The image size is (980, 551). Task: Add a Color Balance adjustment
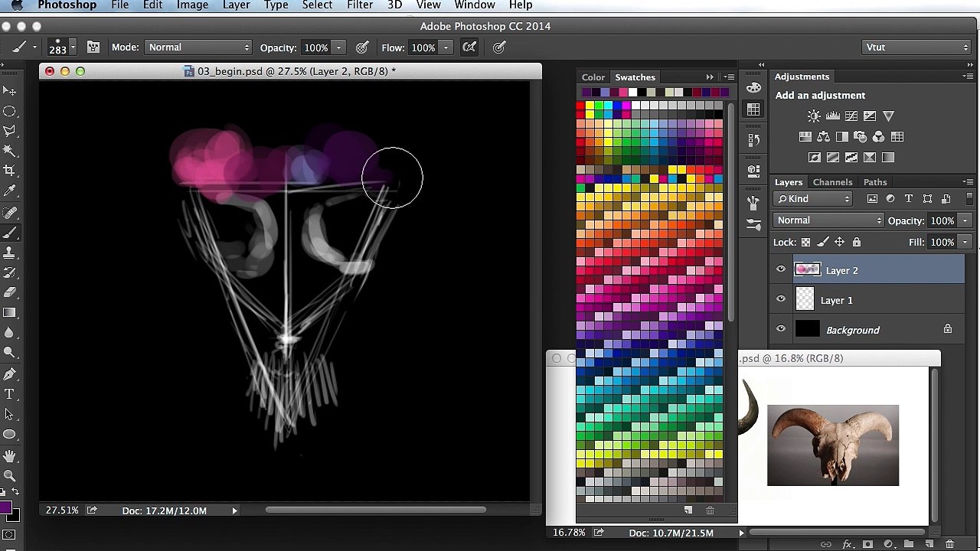pyautogui.click(x=824, y=137)
